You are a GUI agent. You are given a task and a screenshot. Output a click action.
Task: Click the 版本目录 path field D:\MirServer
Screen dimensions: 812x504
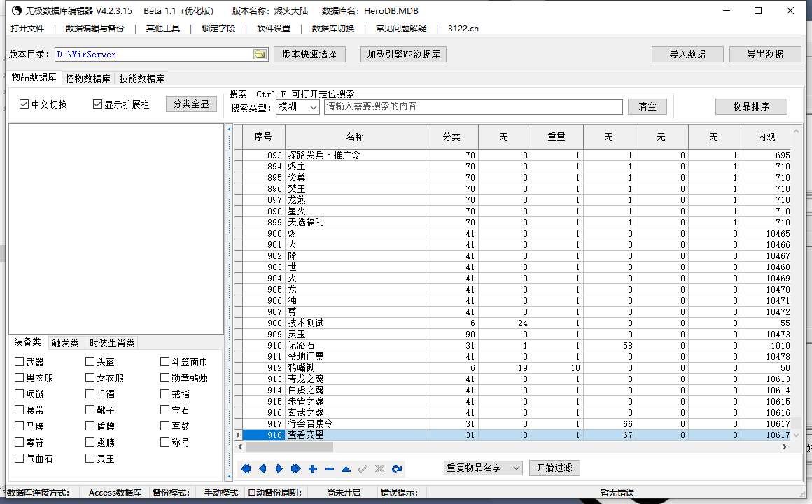click(x=154, y=55)
